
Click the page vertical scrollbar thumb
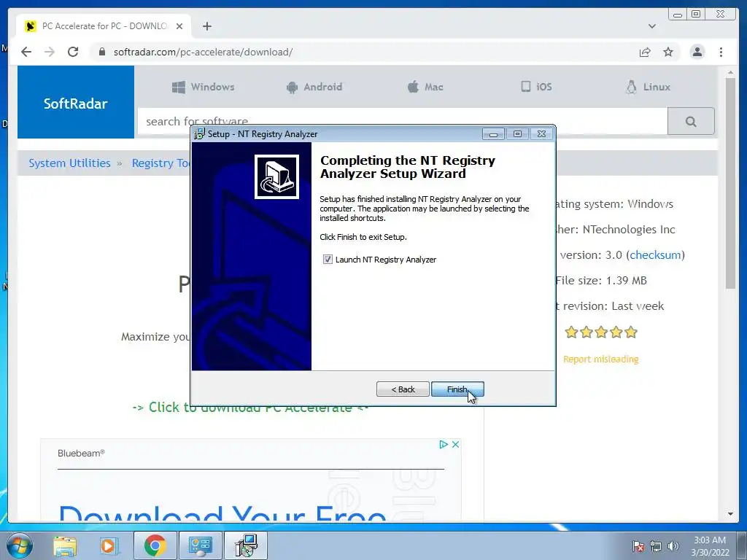tap(730, 183)
